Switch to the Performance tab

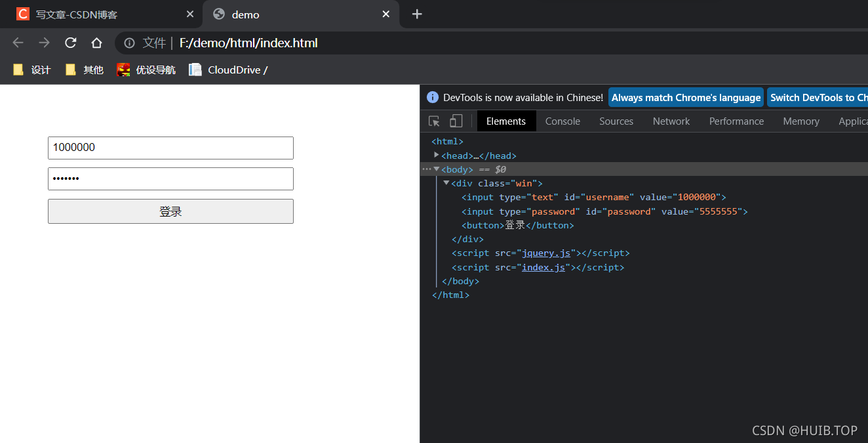736,121
